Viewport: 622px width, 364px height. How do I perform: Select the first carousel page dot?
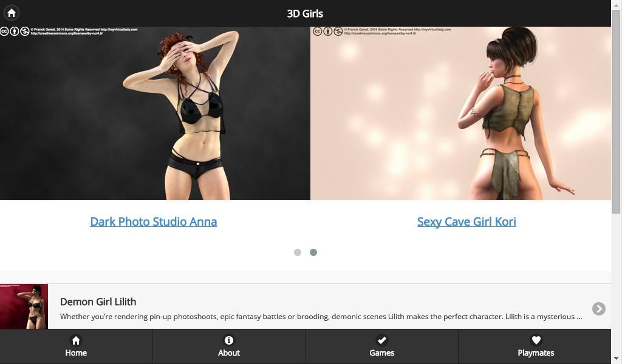(298, 252)
